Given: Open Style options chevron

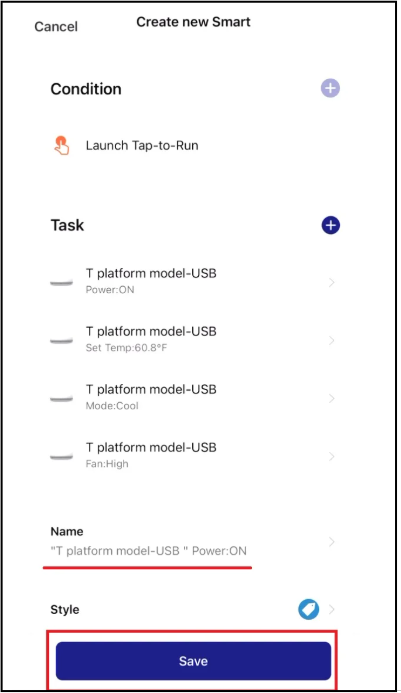Looking at the screenshot, I should coord(332,609).
